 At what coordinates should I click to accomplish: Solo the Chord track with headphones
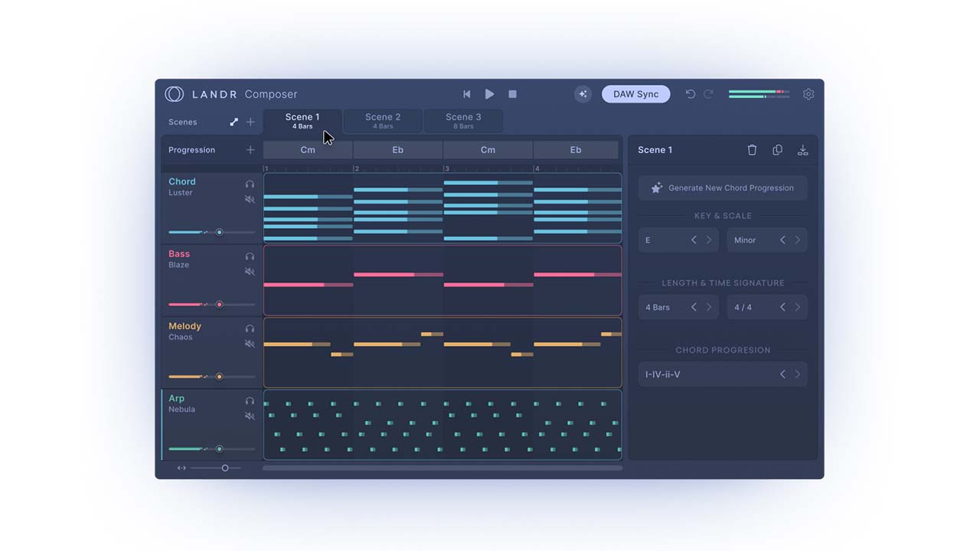(x=250, y=184)
